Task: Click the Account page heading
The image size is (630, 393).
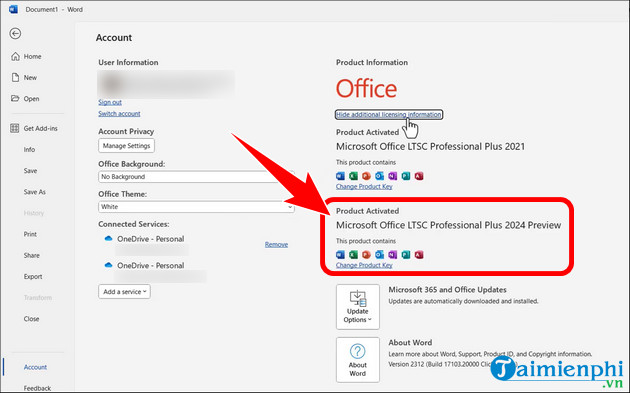Action: (x=114, y=38)
